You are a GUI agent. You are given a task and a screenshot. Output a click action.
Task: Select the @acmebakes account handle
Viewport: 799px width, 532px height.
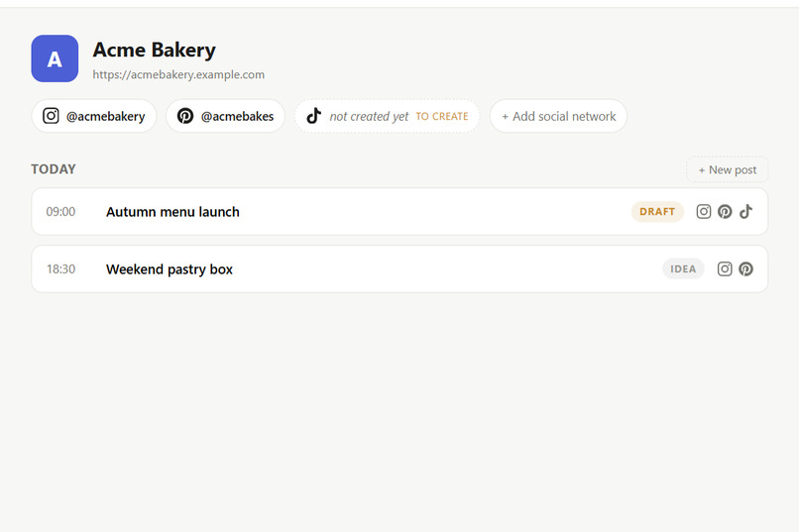click(x=238, y=117)
